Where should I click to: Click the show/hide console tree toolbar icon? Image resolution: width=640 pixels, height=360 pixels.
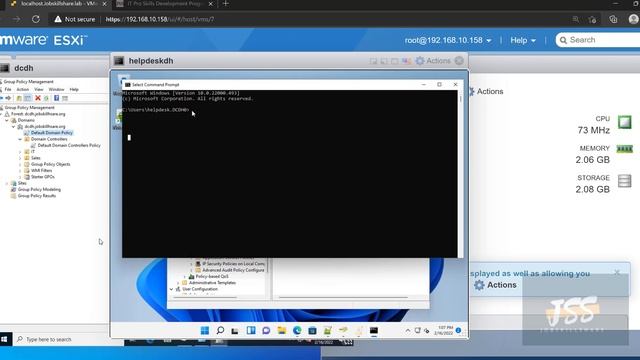[x=27, y=98]
